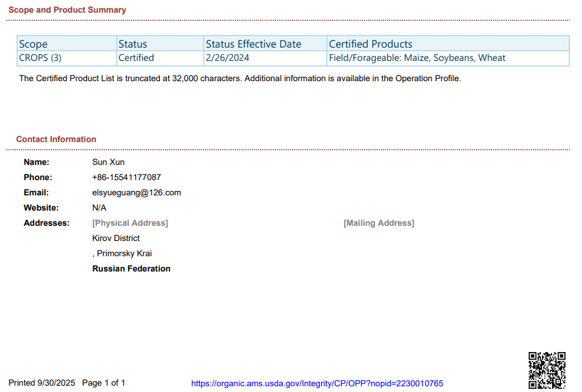Click the phone number +86-15541177087
The width and height of the screenshot is (582, 392).
coord(126,178)
